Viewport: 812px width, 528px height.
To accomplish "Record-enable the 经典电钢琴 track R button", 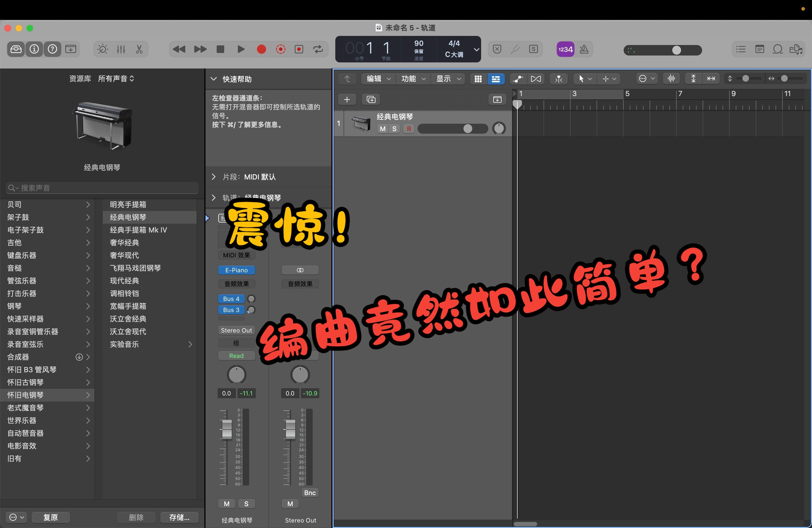I will tap(409, 129).
